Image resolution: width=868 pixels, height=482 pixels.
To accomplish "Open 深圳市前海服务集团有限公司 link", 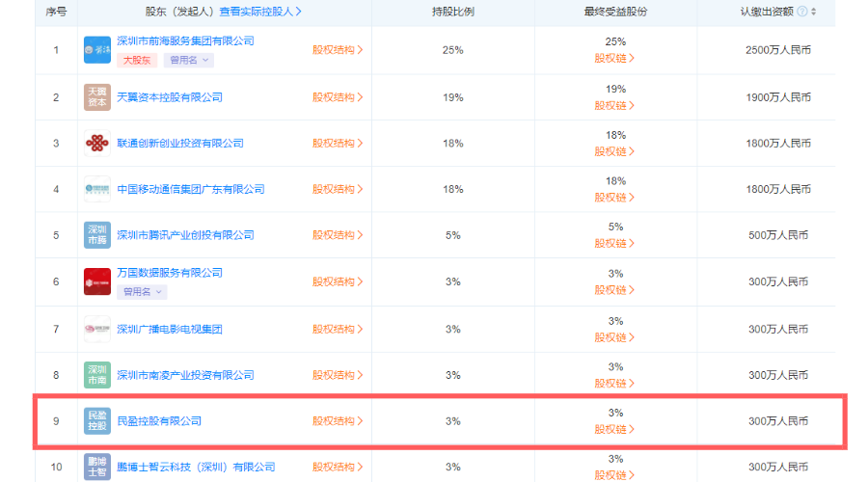I will point(185,40).
